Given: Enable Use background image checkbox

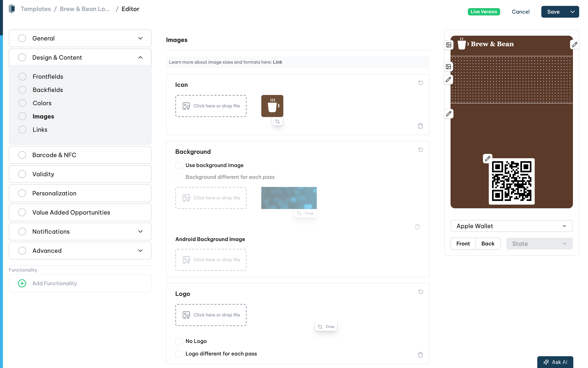Looking at the screenshot, I should click(179, 165).
